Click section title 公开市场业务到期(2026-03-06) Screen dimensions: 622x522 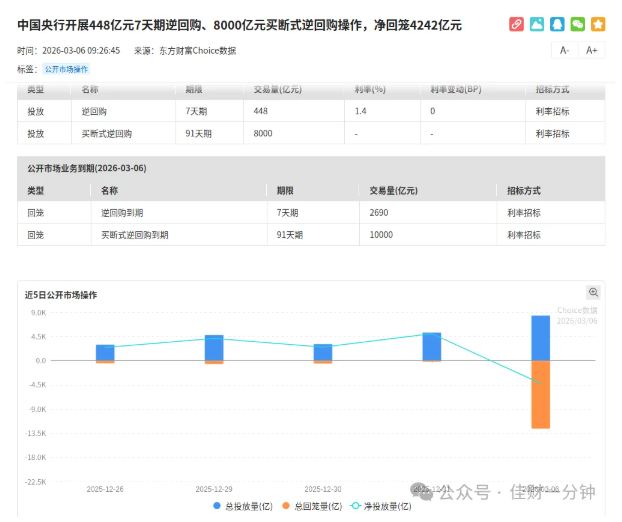pos(87,168)
